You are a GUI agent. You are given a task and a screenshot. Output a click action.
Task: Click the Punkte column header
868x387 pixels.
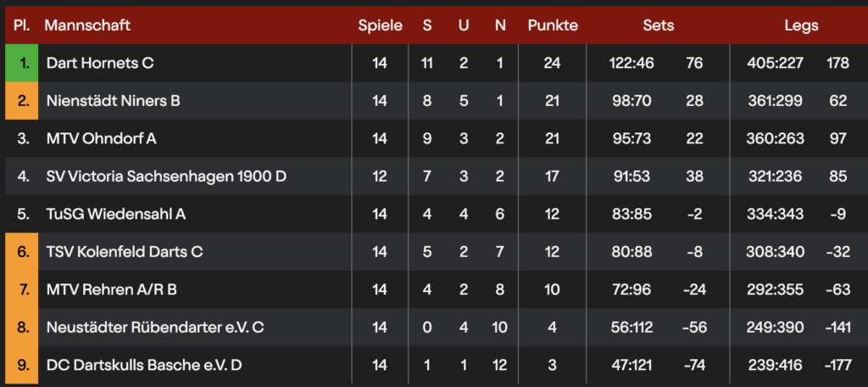[x=553, y=25]
